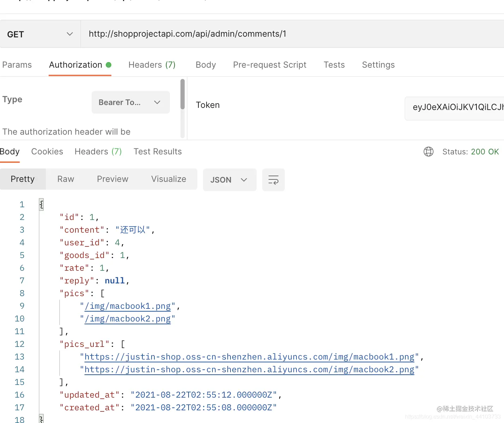Open the aliyuncs macbook2.png URL link
This screenshot has width=504, height=423.
(x=250, y=369)
